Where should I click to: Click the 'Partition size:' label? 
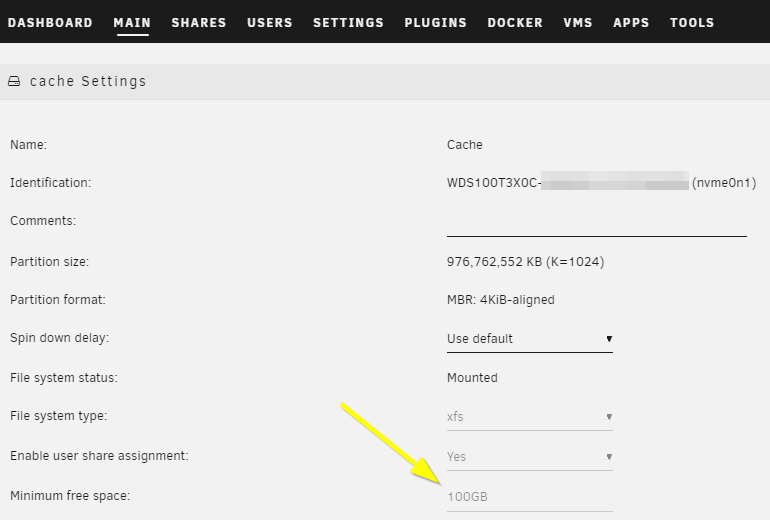(50, 262)
